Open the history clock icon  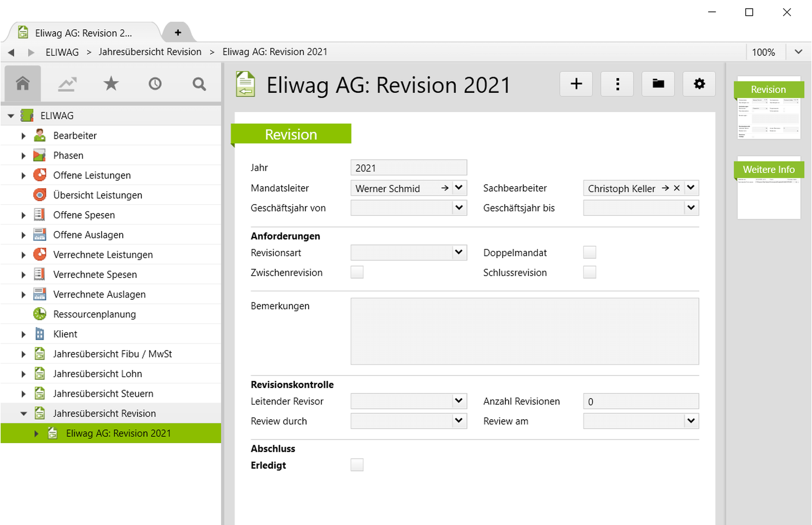[x=155, y=84]
